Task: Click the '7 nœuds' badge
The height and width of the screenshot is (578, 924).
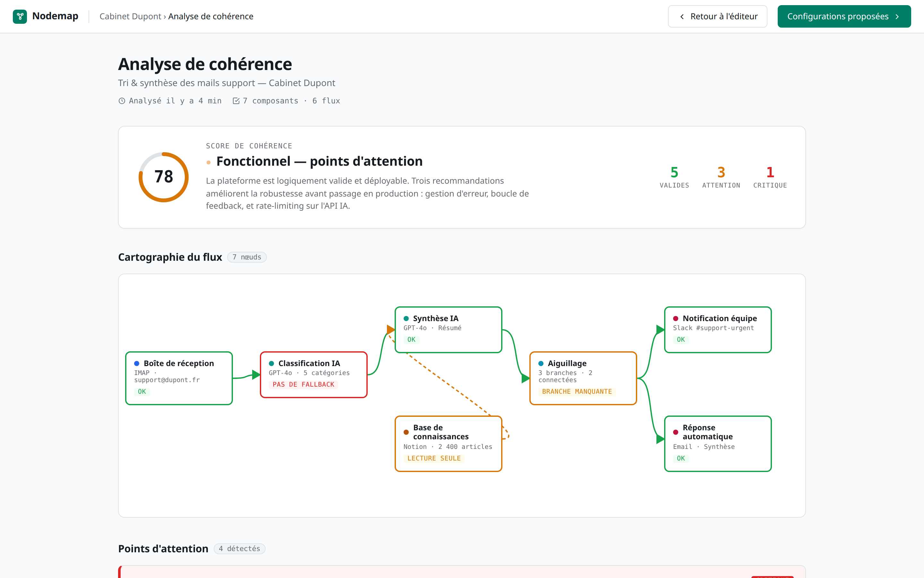Action: click(247, 257)
